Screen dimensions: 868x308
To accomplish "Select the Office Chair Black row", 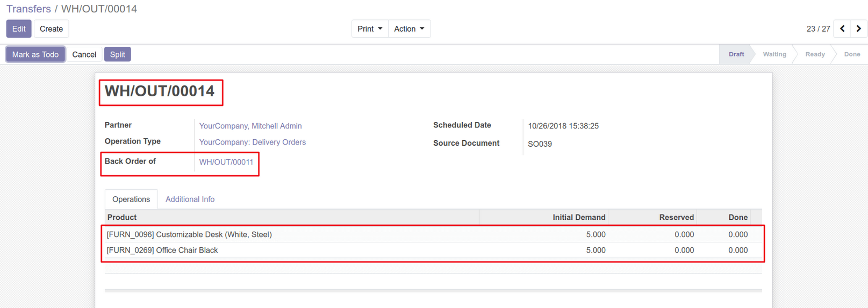I will [x=162, y=250].
